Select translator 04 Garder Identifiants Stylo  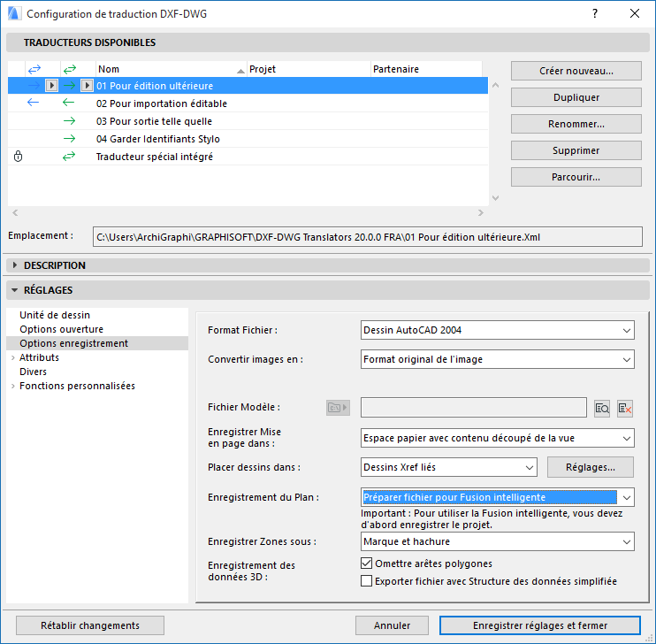(248, 139)
